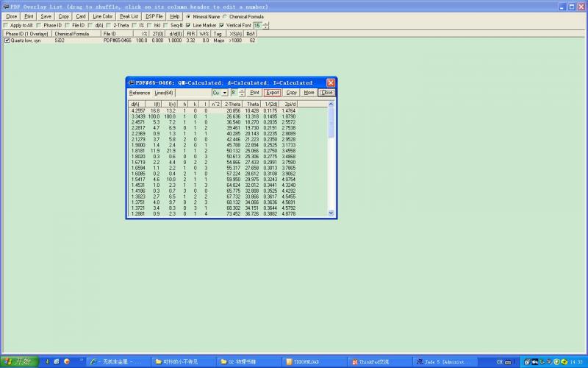
Task: Open the Windows Start button
Action: tap(19, 361)
